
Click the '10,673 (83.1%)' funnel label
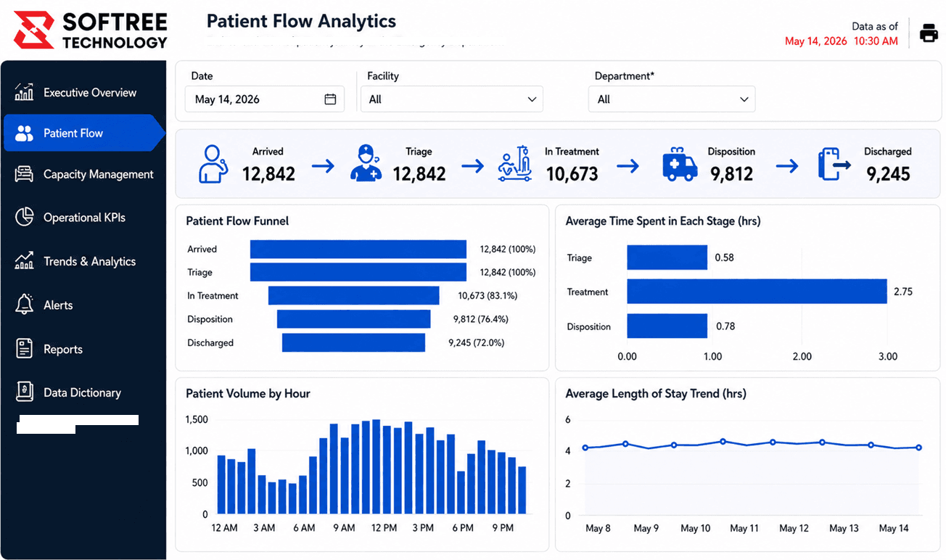coord(488,296)
